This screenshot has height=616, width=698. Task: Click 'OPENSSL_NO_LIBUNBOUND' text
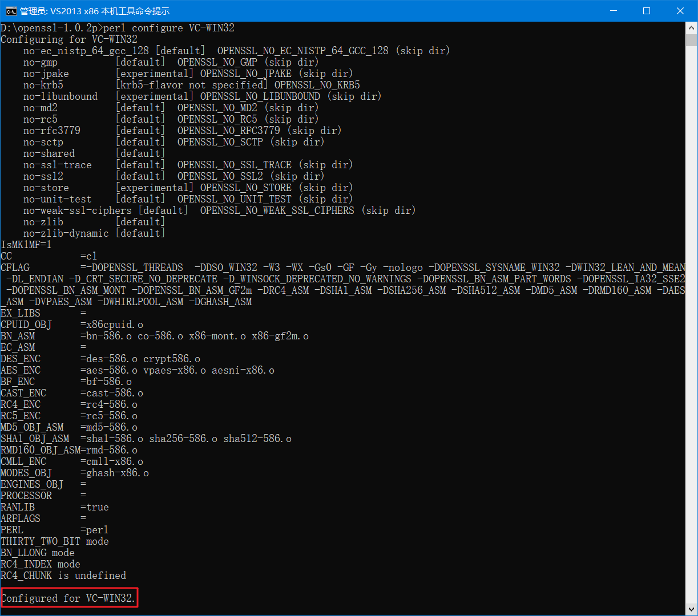point(260,96)
